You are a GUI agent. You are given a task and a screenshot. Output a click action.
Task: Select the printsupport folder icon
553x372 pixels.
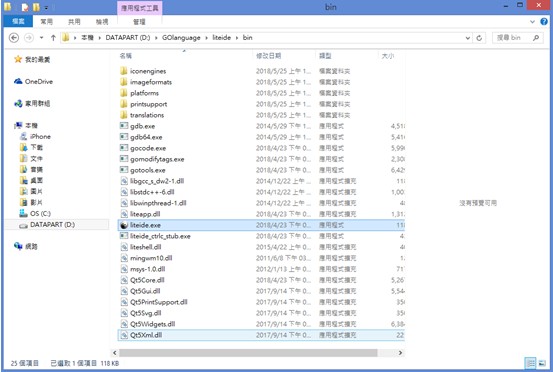pos(123,104)
